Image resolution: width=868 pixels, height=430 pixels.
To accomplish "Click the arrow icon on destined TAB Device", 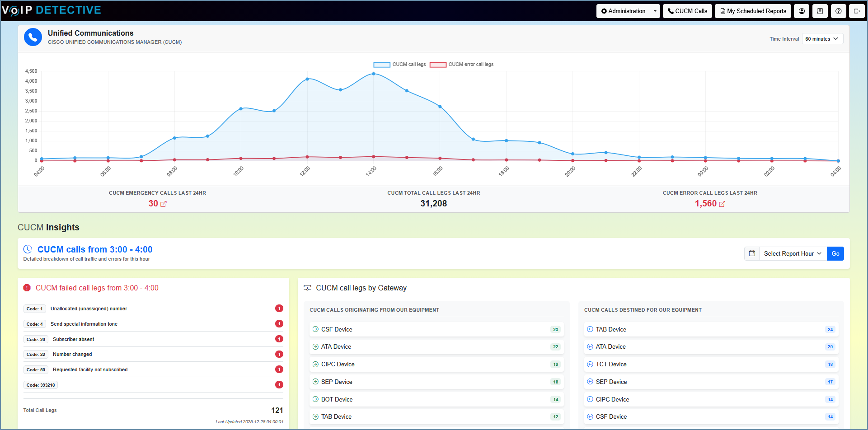I will click(x=590, y=329).
